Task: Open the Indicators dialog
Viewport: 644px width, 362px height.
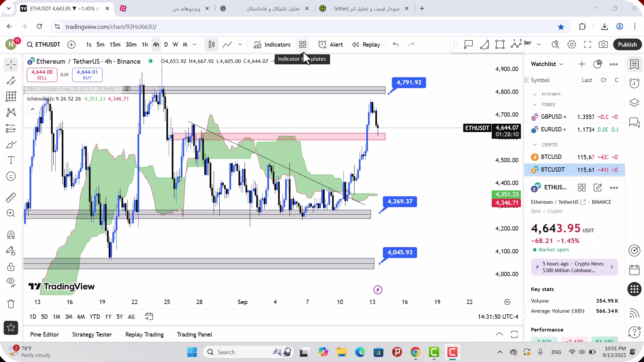Action: coord(272,45)
